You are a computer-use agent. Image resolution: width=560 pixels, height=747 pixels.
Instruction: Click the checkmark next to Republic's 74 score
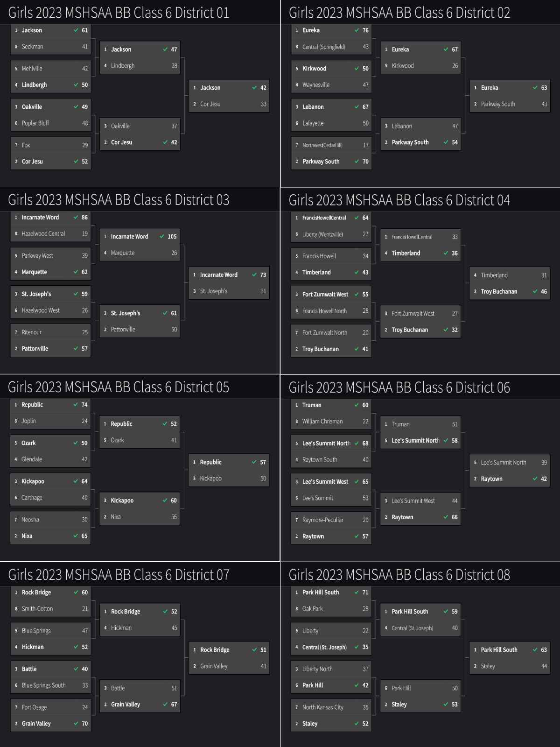[x=76, y=405]
